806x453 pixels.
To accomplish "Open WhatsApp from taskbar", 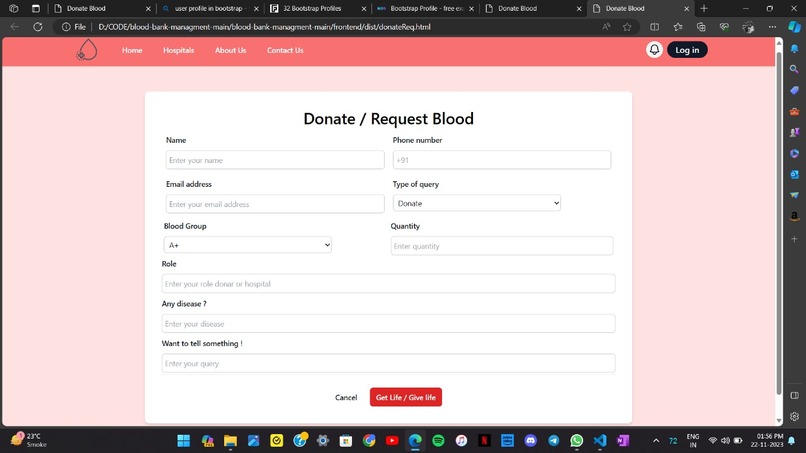I will tap(577, 441).
